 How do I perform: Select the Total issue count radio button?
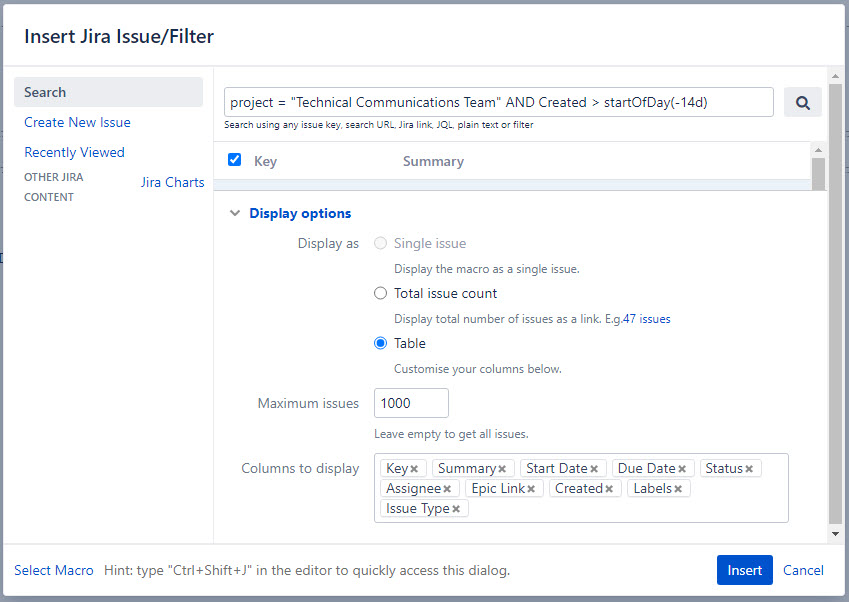pyautogui.click(x=380, y=293)
